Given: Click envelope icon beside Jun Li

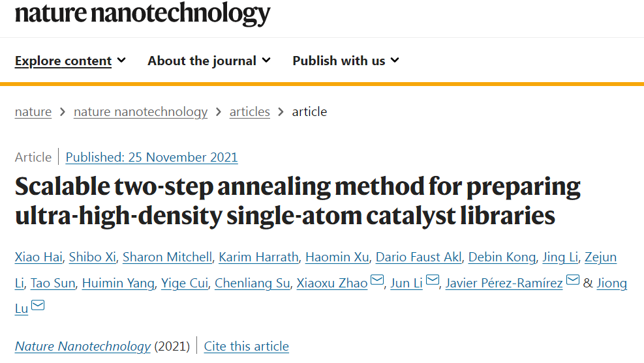Looking at the screenshot, I should coord(433,281).
